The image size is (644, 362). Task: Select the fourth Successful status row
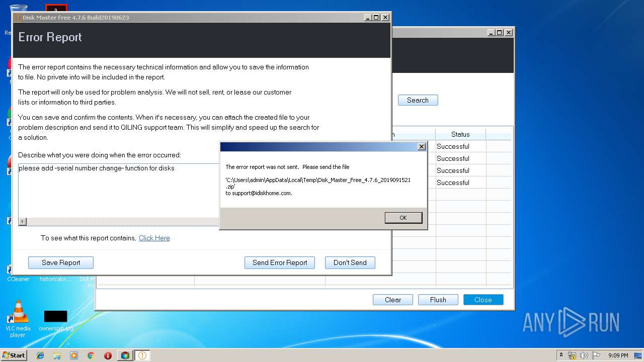pyautogui.click(x=453, y=183)
